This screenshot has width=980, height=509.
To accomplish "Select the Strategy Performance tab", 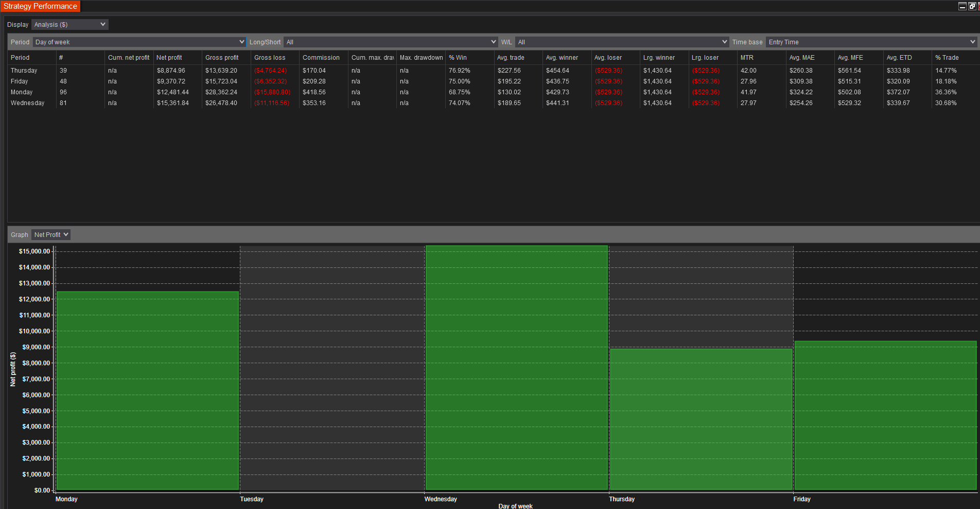I will 40,6.
